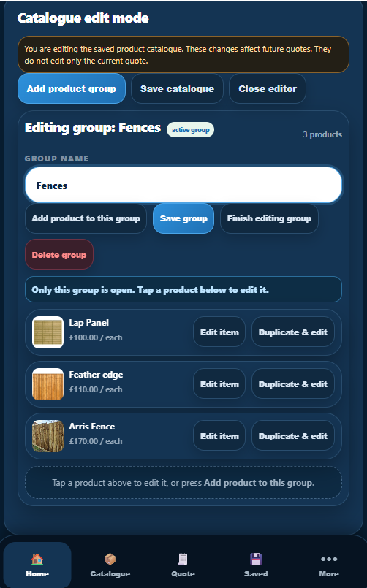Click the active group badge
Screen dimensions: 367x588
190,130
